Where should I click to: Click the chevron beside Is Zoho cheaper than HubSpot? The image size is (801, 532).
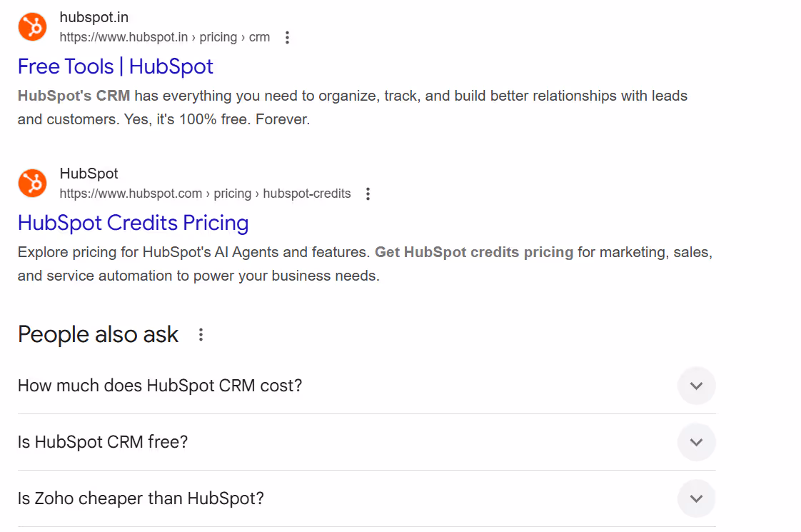coord(696,498)
